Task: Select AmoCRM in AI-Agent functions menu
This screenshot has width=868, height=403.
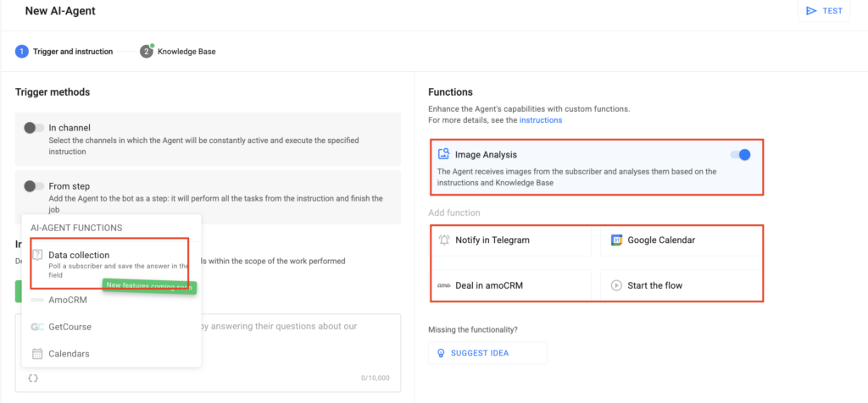Action: click(x=68, y=300)
